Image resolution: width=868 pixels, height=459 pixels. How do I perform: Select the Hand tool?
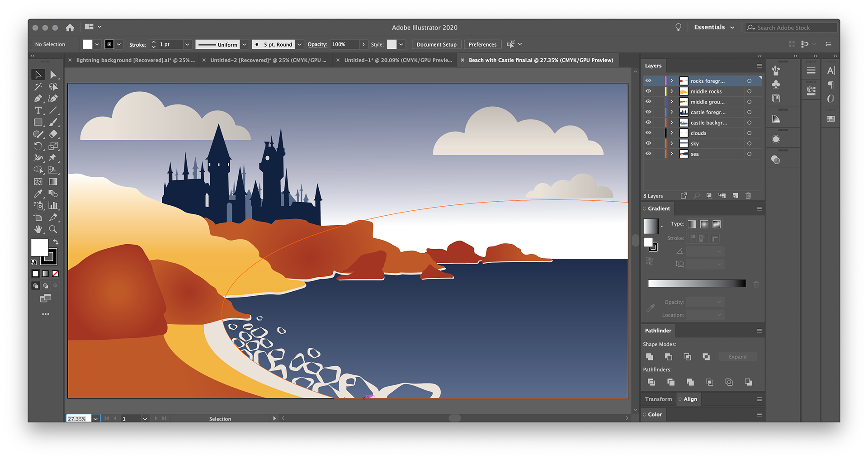coord(38,229)
